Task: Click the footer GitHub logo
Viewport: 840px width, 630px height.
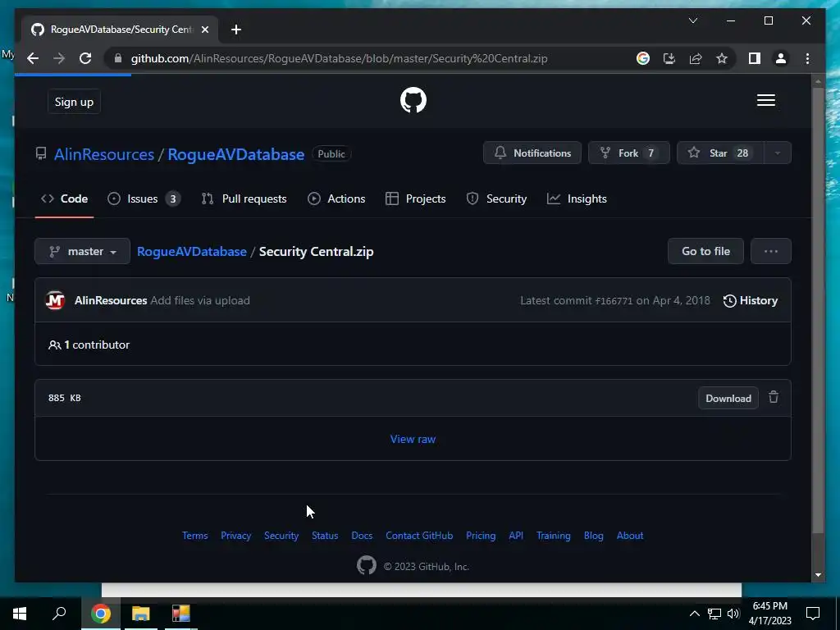Action: coord(367,565)
